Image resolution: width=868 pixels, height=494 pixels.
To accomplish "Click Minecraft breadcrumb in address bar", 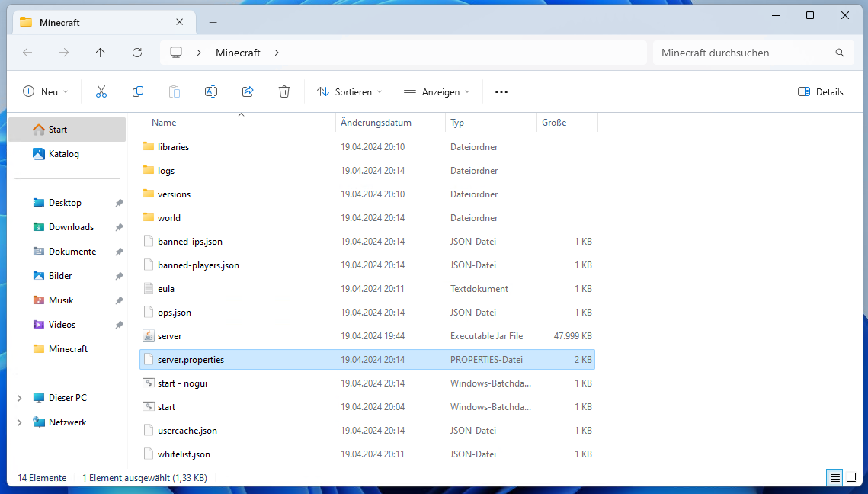I will tap(238, 53).
